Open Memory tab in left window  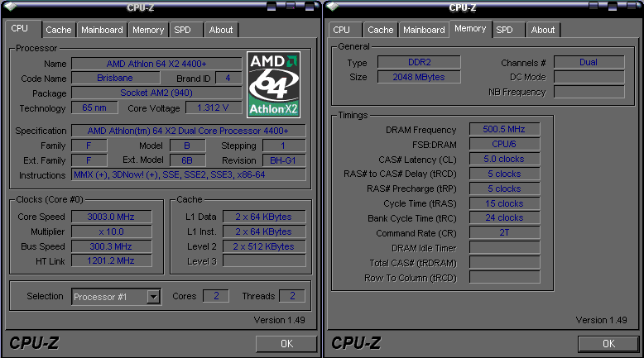point(148,30)
